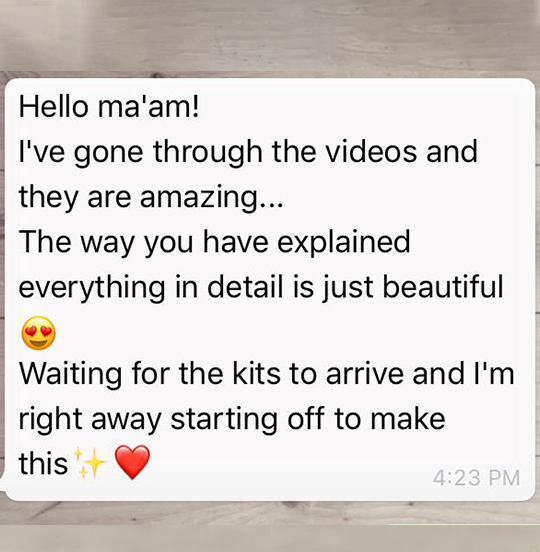Click the word "everything" in the message
The width and height of the screenshot is (540, 552).
(x=92, y=288)
